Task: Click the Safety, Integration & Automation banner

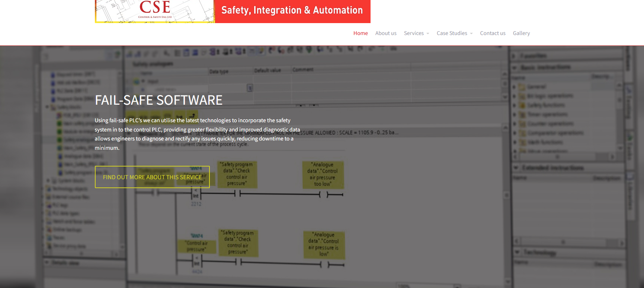Action: [292, 11]
